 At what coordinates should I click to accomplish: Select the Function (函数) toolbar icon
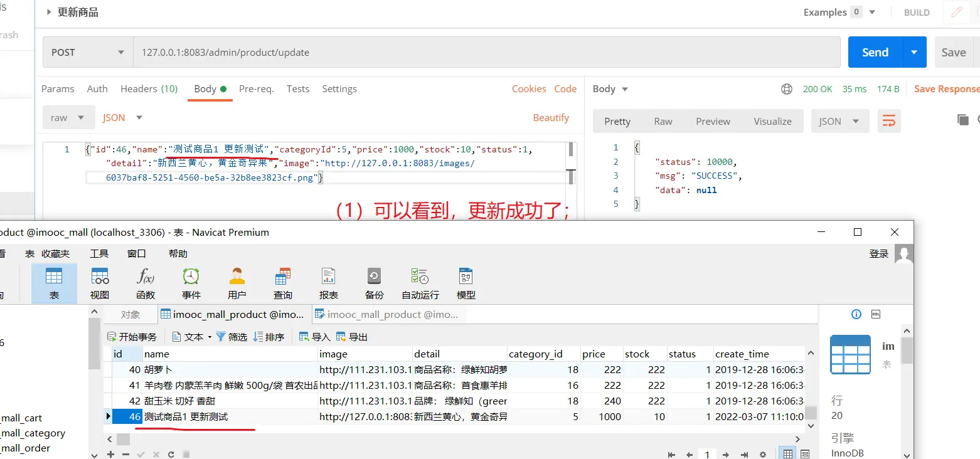coord(145,283)
